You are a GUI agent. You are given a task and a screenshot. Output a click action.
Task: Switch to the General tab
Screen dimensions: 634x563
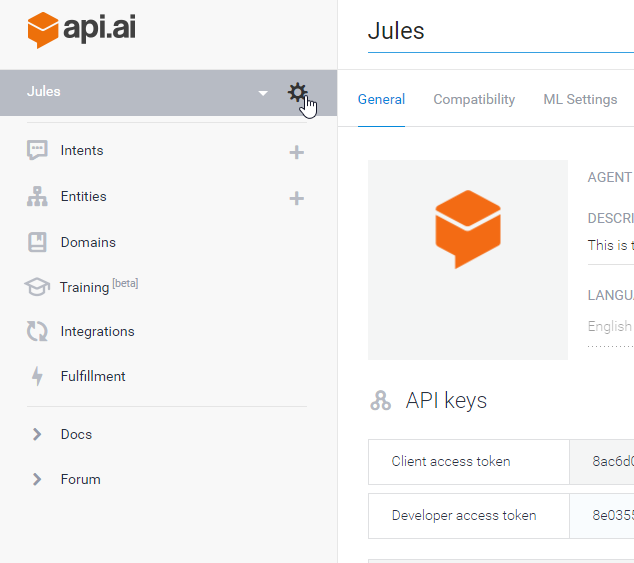[381, 99]
